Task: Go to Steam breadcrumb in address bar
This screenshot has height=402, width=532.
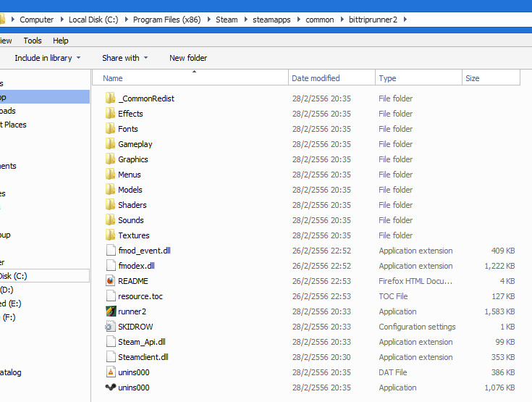Action: (227, 20)
